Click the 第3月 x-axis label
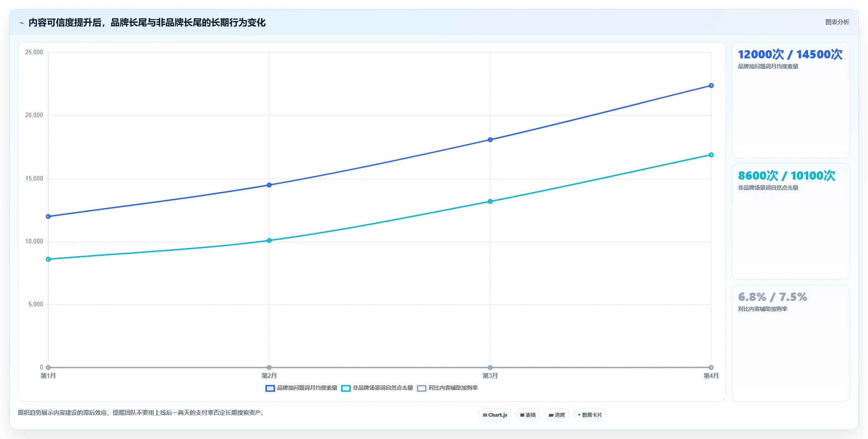Viewport: 868px width, 439px height. [x=490, y=376]
